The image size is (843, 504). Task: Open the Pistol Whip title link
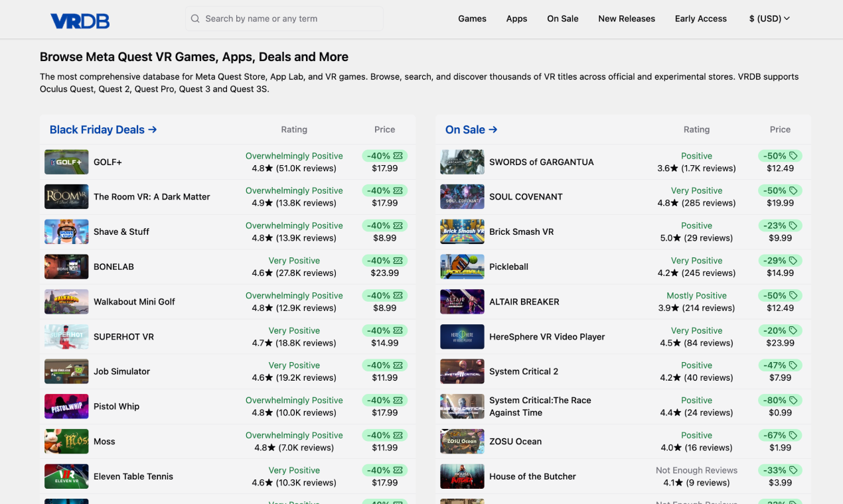[x=116, y=407]
